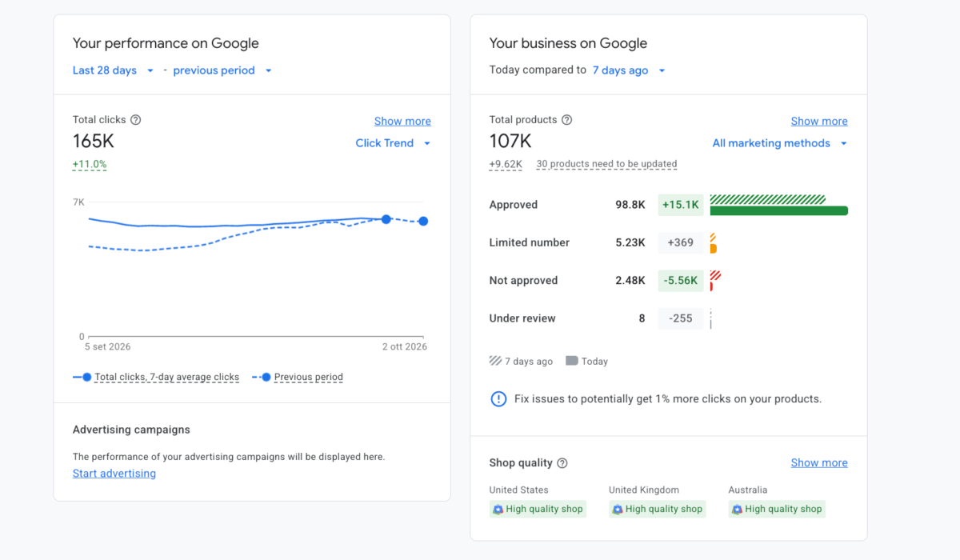Click 7 days ago striped legend icon
This screenshot has width=960, height=560.
[496, 361]
